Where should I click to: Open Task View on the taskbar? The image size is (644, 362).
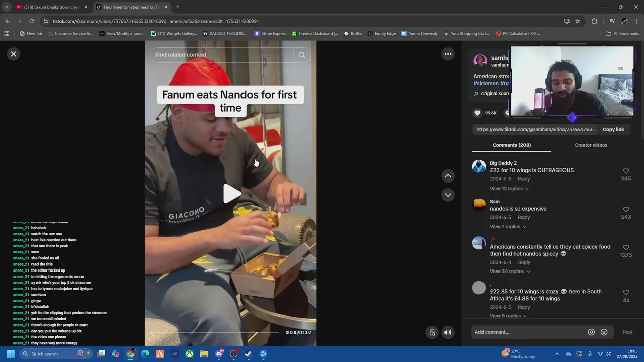101,354
